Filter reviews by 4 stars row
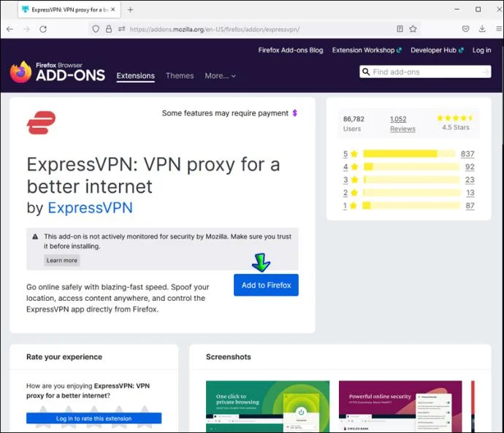The image size is (504, 433). 408,166
